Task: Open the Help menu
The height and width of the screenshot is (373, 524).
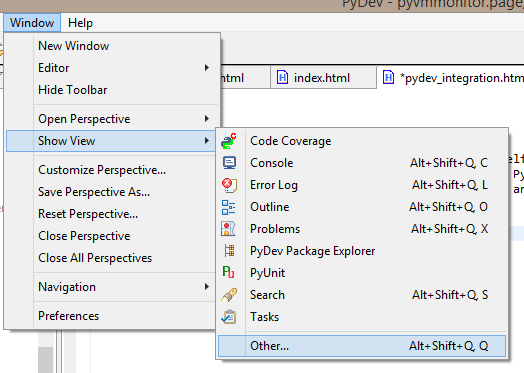Action: coord(80,23)
